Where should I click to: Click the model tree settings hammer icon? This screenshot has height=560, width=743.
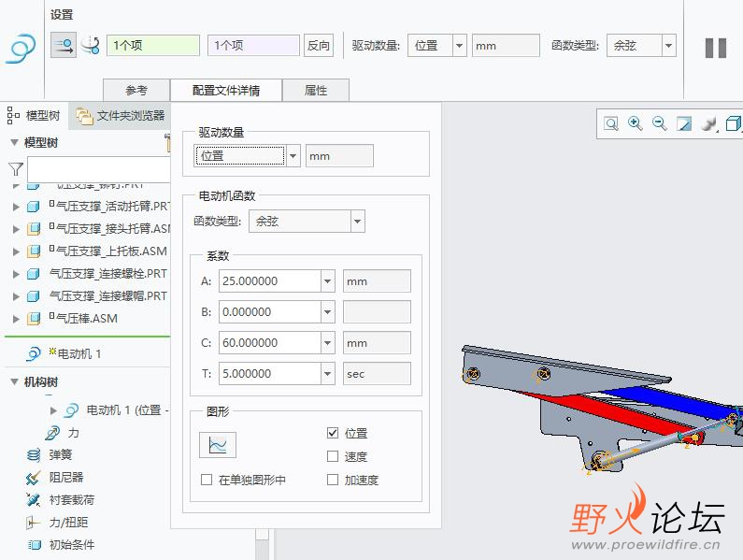pyautogui.click(x=166, y=143)
